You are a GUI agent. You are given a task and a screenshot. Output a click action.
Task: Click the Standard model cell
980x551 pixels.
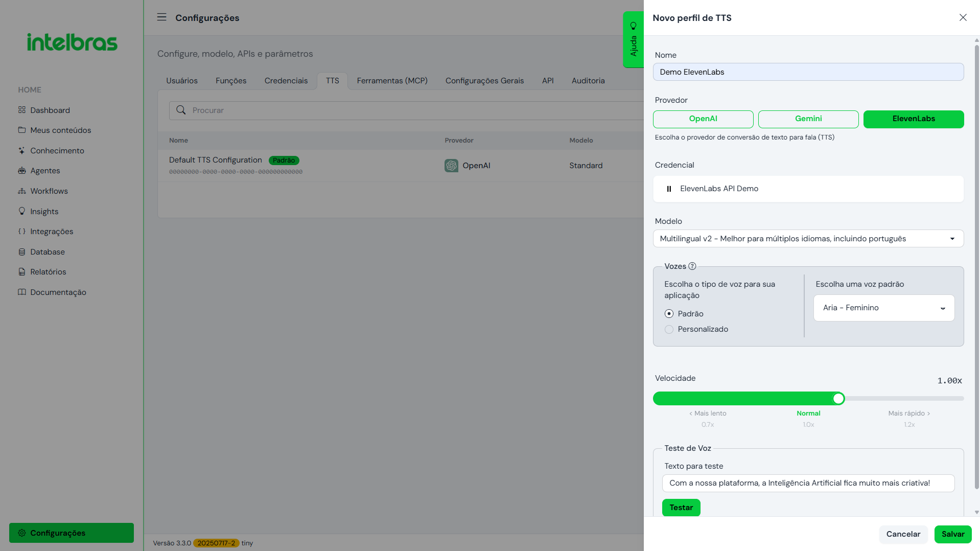coord(586,166)
